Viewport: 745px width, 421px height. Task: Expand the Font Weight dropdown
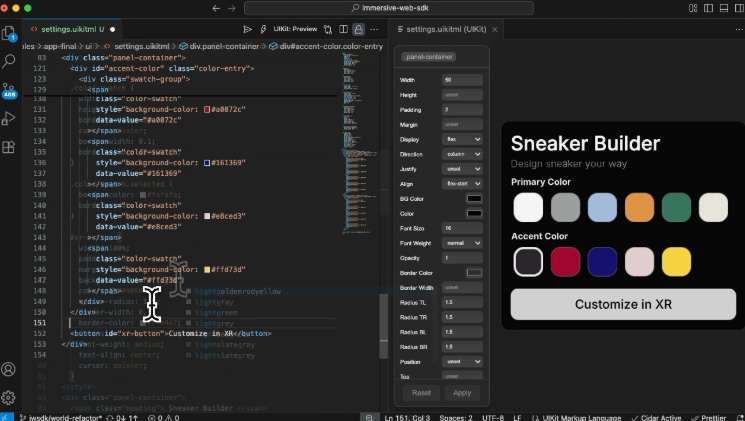462,243
